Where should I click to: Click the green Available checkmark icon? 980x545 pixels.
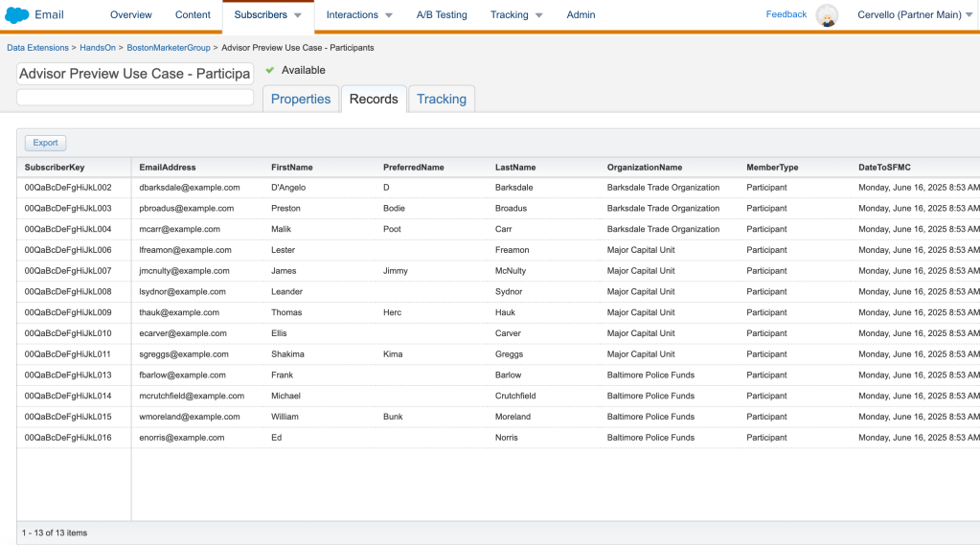[x=270, y=70]
